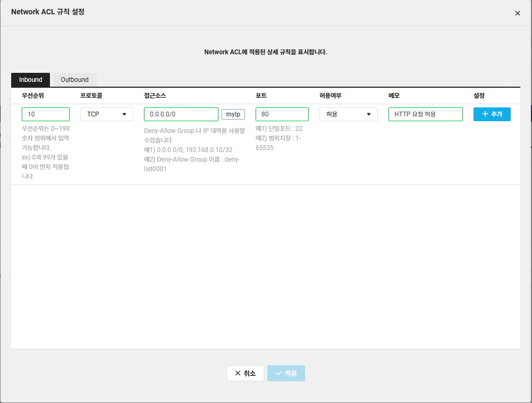The width and height of the screenshot is (532, 403).
Task: Click the priority range 0~199 hint text
Action: (46, 153)
